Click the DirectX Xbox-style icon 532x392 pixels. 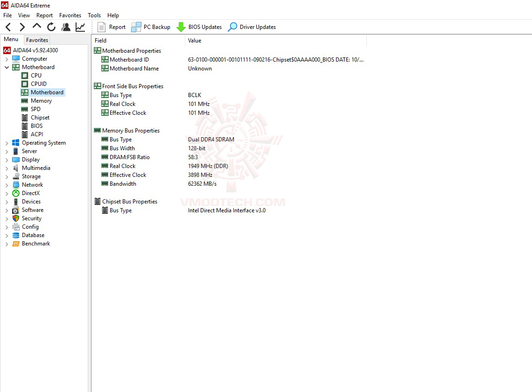[16, 193]
